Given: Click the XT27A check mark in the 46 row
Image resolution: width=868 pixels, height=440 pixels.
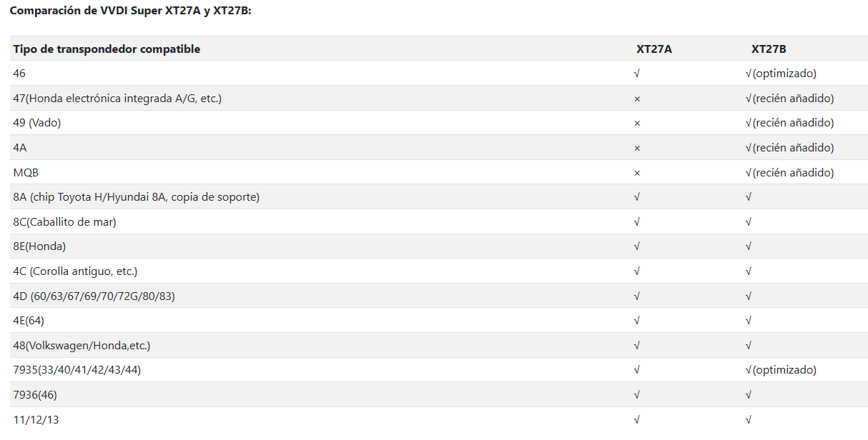Looking at the screenshot, I should [x=637, y=74].
